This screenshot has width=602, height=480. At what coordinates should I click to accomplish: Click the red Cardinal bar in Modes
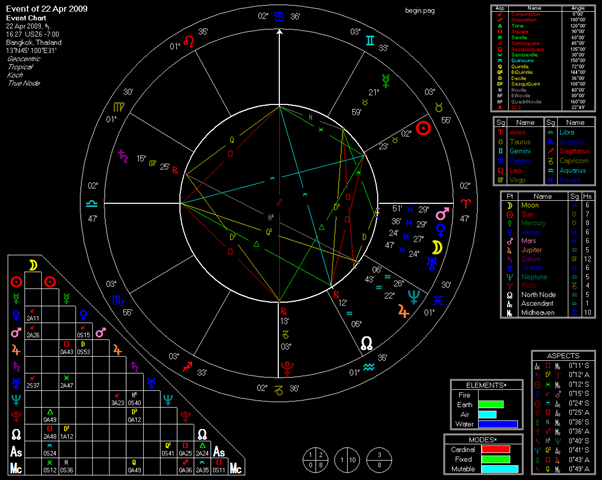click(x=496, y=449)
